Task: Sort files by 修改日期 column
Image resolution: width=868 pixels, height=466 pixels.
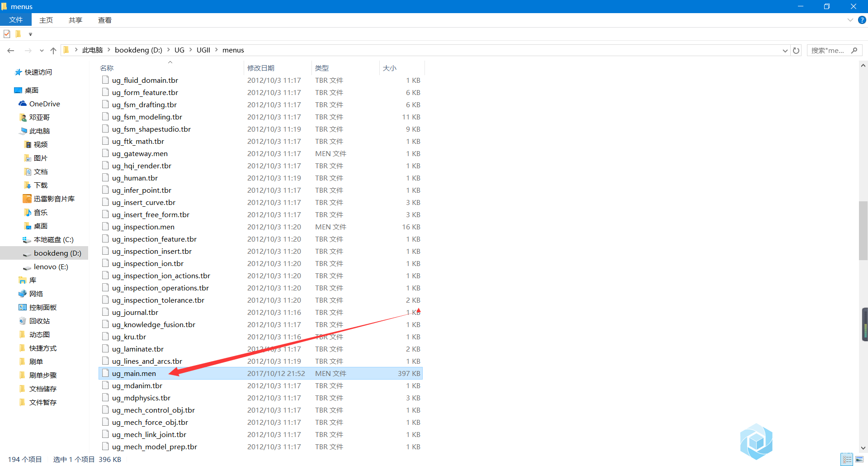Action: click(261, 68)
